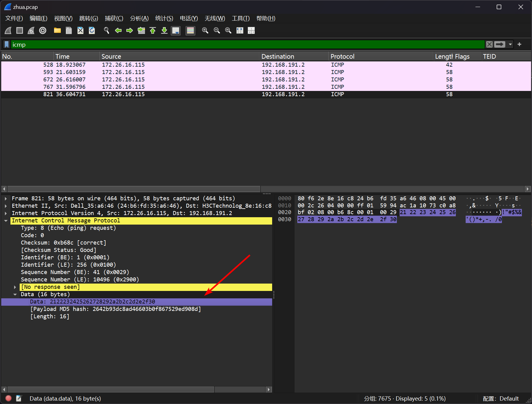The height and width of the screenshot is (404, 532).
Task: Clear the icmp display filter
Action: pyautogui.click(x=489, y=45)
